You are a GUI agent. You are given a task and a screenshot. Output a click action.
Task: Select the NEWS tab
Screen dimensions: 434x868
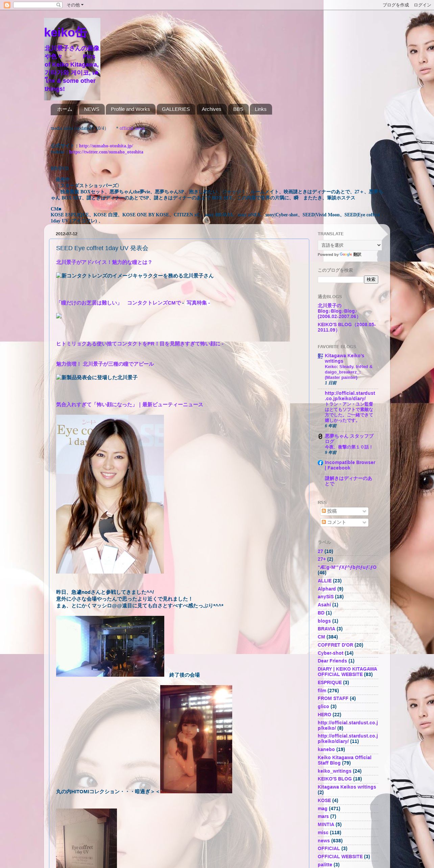(x=92, y=109)
